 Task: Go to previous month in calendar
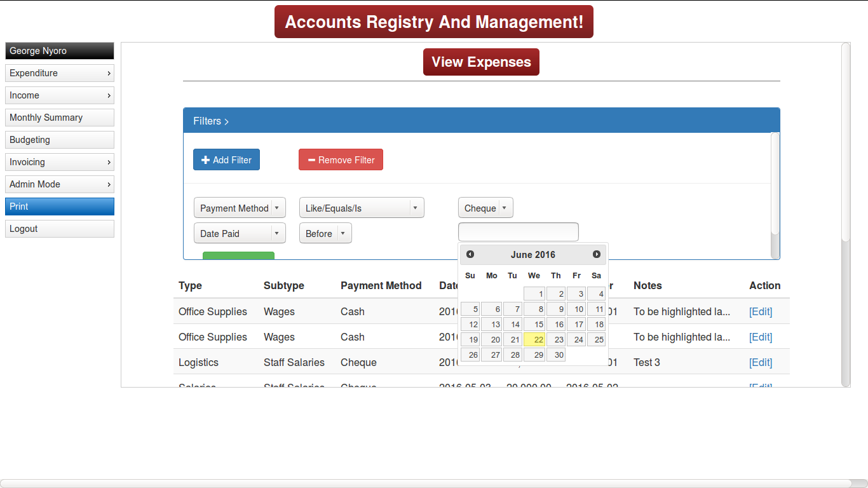(470, 254)
